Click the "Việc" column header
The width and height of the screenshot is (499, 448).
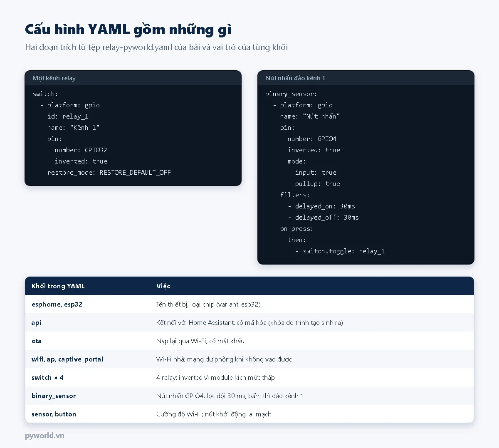point(163,286)
